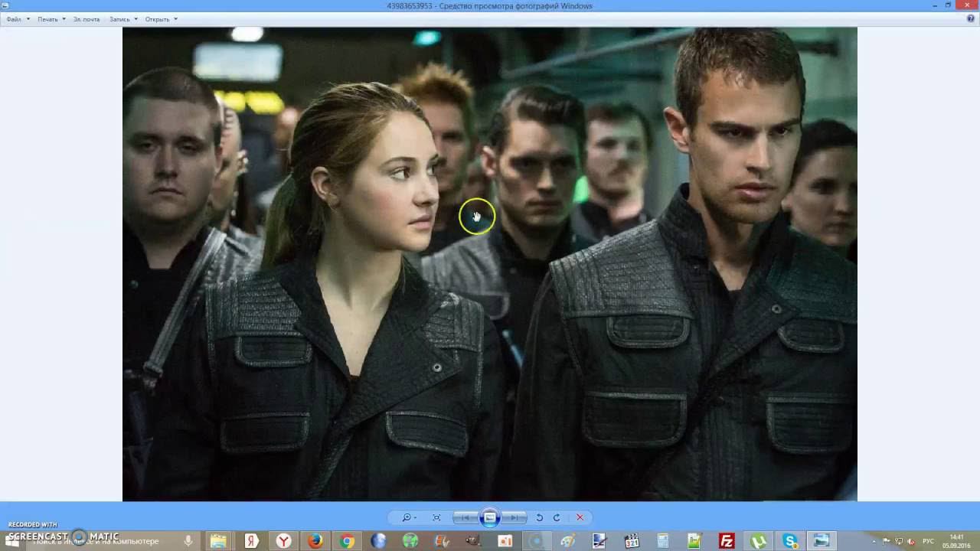Viewport: 980px width, 551px height.
Task: Open Yandex red Я icon in taskbar
Action: (x=251, y=541)
